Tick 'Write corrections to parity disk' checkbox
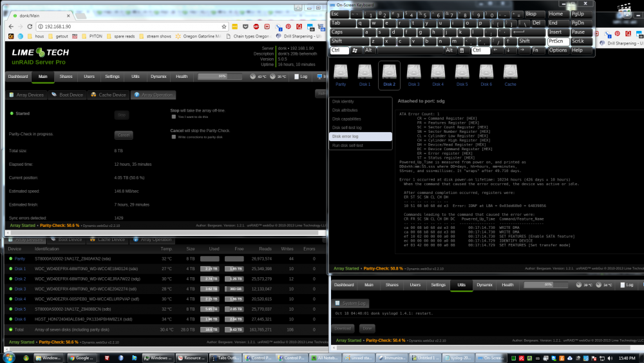This screenshot has width=644, height=363. coord(174,137)
